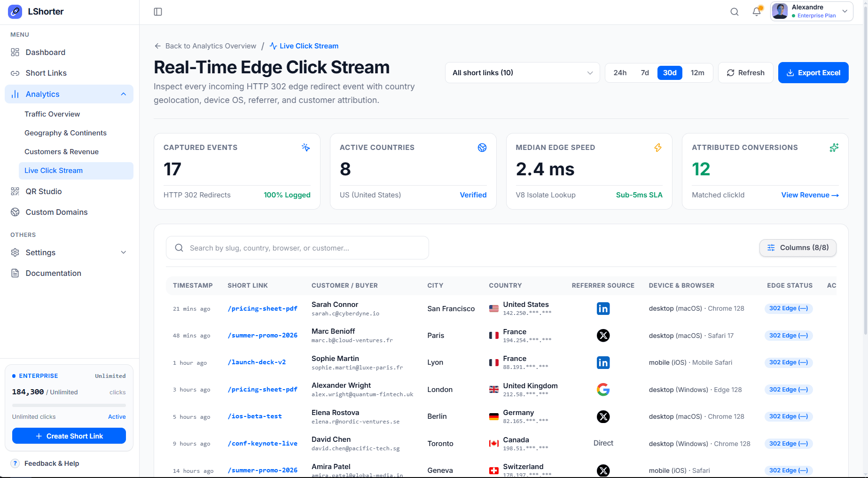Open the Columns (8/8) selector
This screenshot has width=868, height=478.
tap(798, 248)
